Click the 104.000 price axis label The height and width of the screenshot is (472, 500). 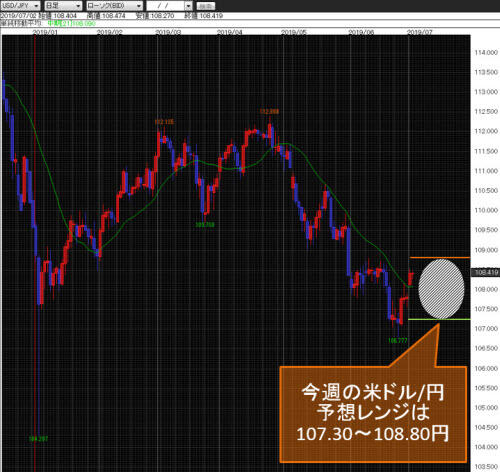coord(486,447)
